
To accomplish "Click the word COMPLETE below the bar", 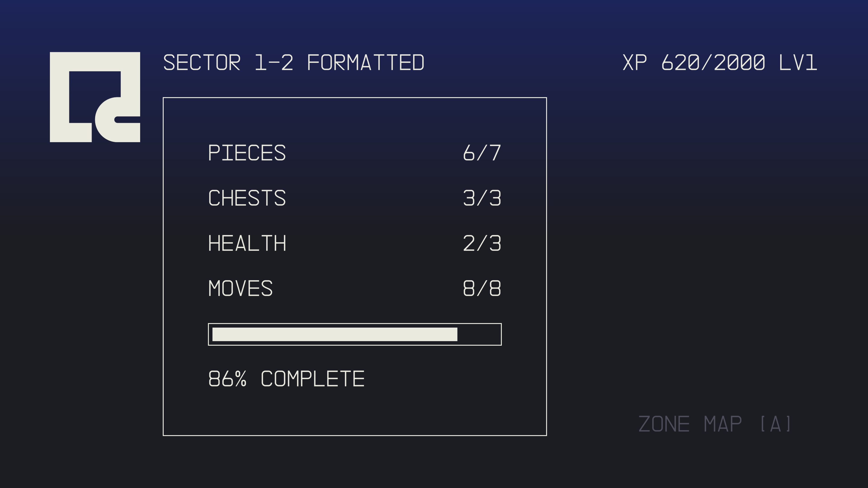I will click(312, 379).
